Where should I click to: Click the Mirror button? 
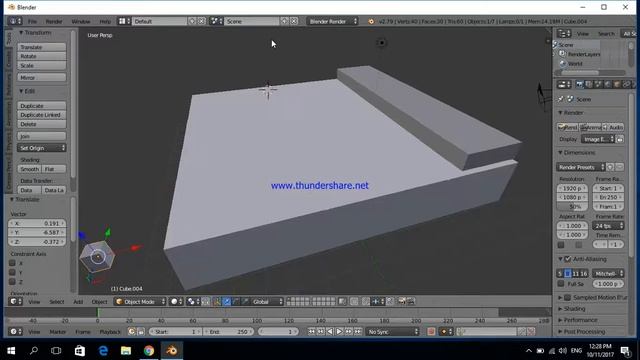click(x=41, y=77)
